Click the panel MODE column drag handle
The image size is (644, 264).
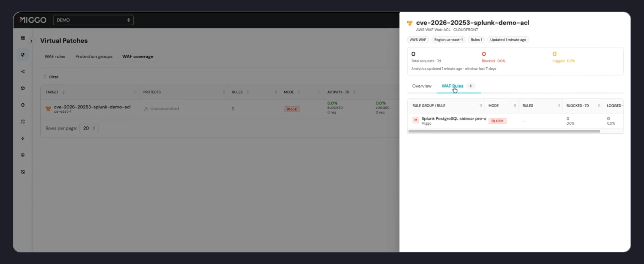tap(515, 106)
